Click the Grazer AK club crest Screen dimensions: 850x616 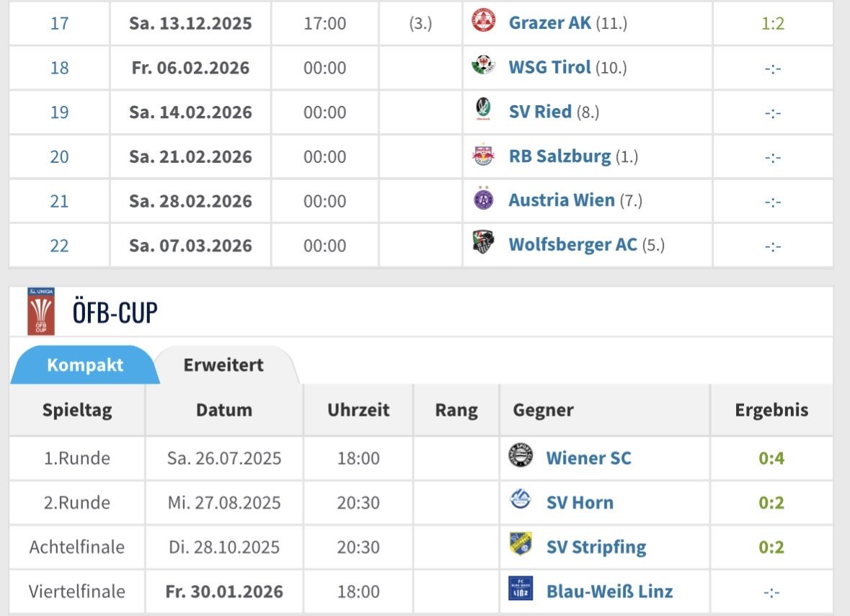483,22
